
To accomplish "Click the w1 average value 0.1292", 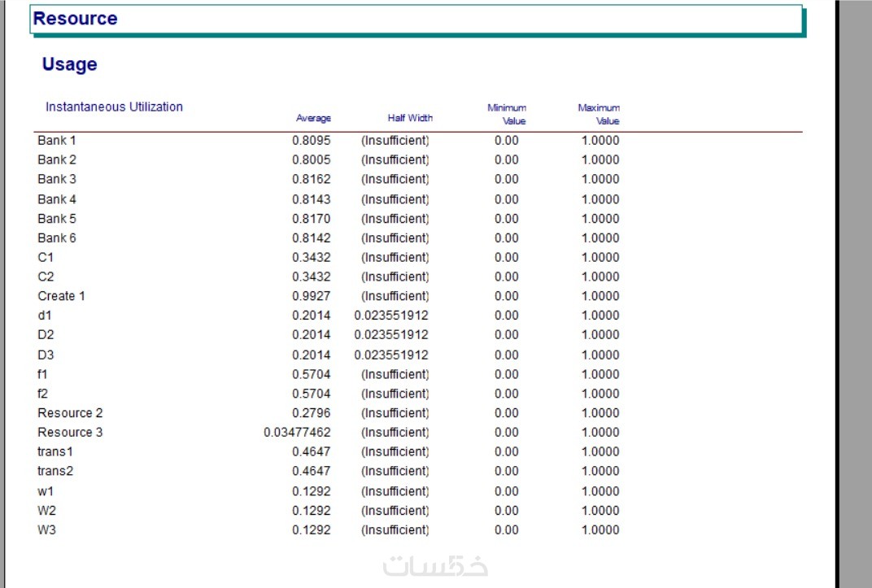I will tap(312, 491).
